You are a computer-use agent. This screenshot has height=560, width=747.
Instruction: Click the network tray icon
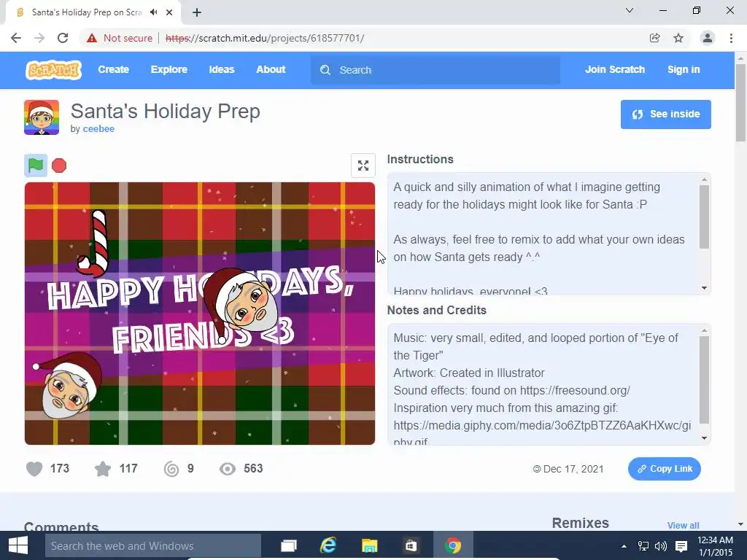(x=643, y=546)
